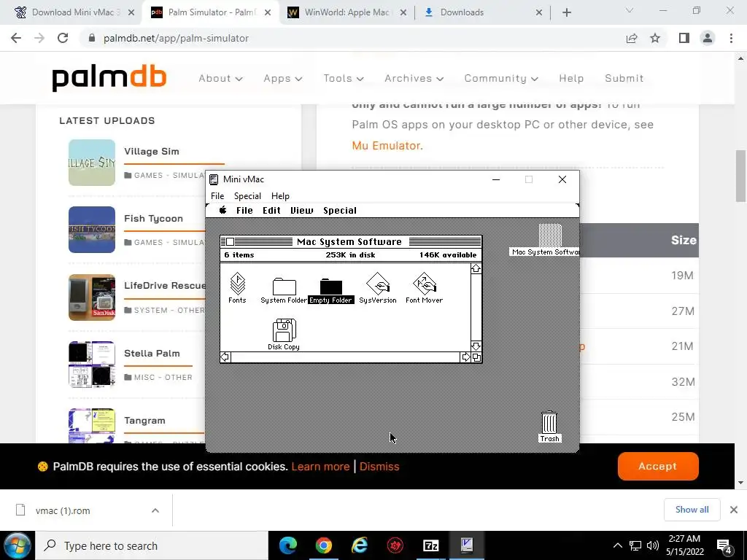Click the Windows Start button
Viewport: 747px width, 560px height.
(18, 545)
